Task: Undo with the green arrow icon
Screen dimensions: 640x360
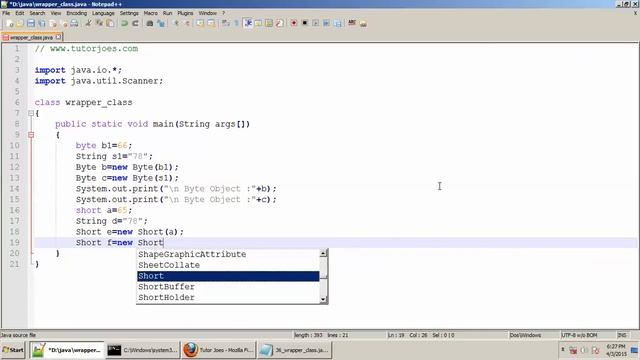Action: (x=124, y=23)
